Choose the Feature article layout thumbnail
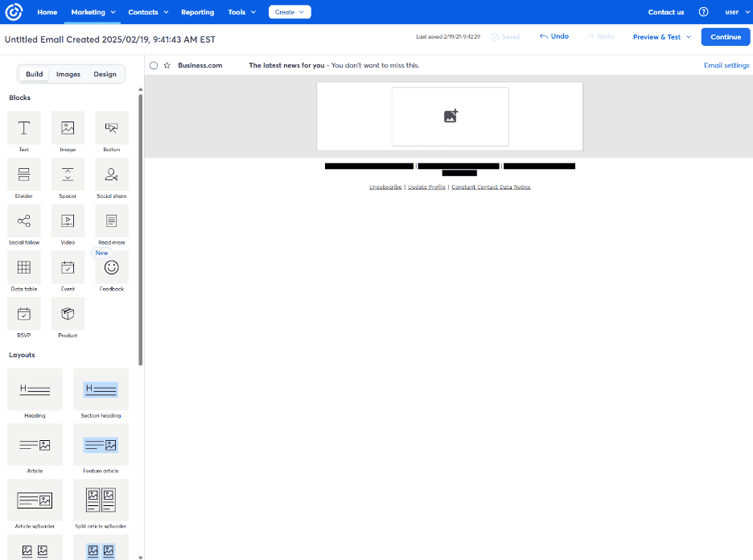 click(101, 445)
